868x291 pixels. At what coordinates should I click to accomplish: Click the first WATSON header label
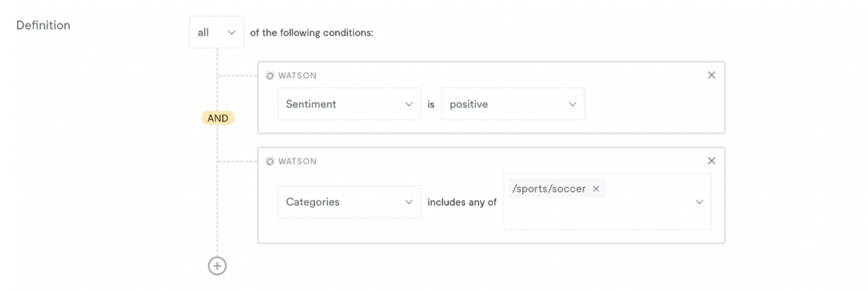[297, 76]
